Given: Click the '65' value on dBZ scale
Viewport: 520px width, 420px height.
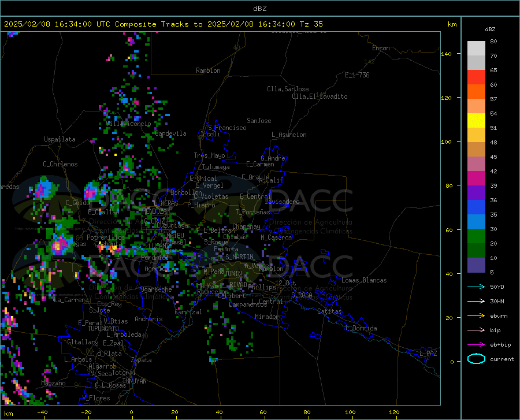Looking at the screenshot, I should pyautogui.click(x=493, y=70).
